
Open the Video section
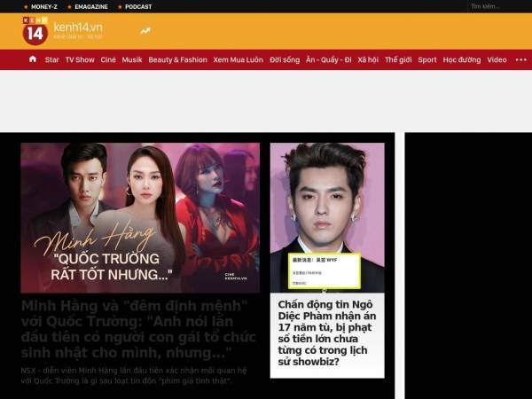pyautogui.click(x=497, y=59)
